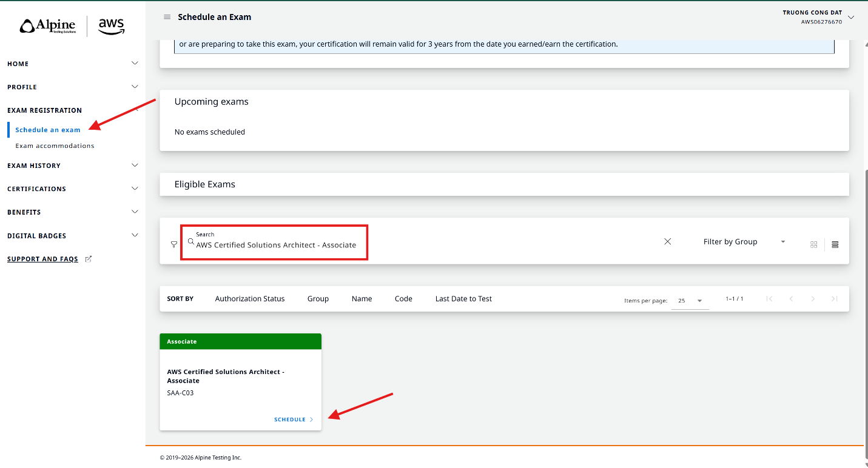
Task: Click the funnel filter icon
Action: (174, 244)
